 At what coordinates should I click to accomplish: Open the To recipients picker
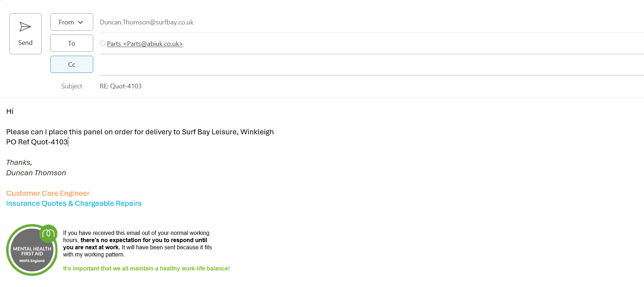pos(71,43)
